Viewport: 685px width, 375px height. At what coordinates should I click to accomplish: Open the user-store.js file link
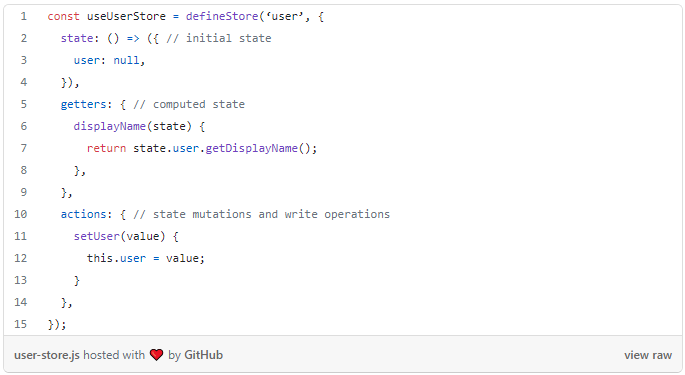click(x=47, y=355)
